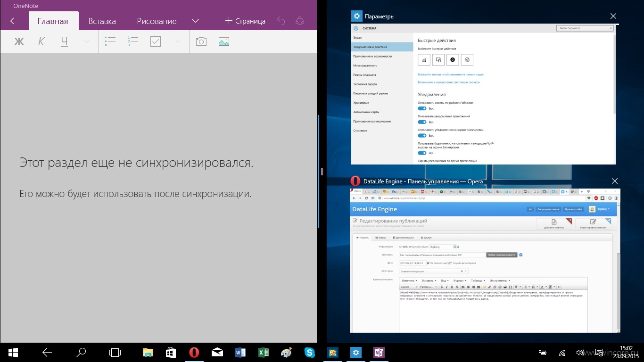Open 'Советы и инструкции' category dropdown
644x362 pixels.
[x=433, y=271]
